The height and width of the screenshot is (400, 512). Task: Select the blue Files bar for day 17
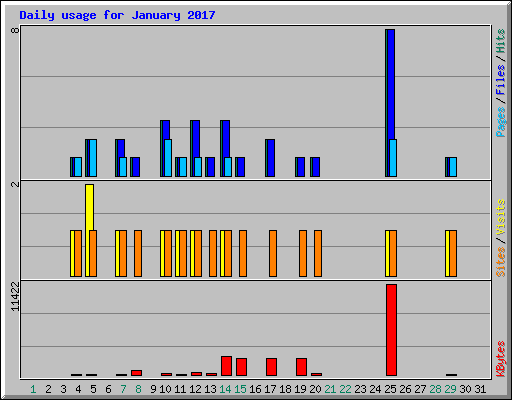pyautogui.click(x=271, y=158)
